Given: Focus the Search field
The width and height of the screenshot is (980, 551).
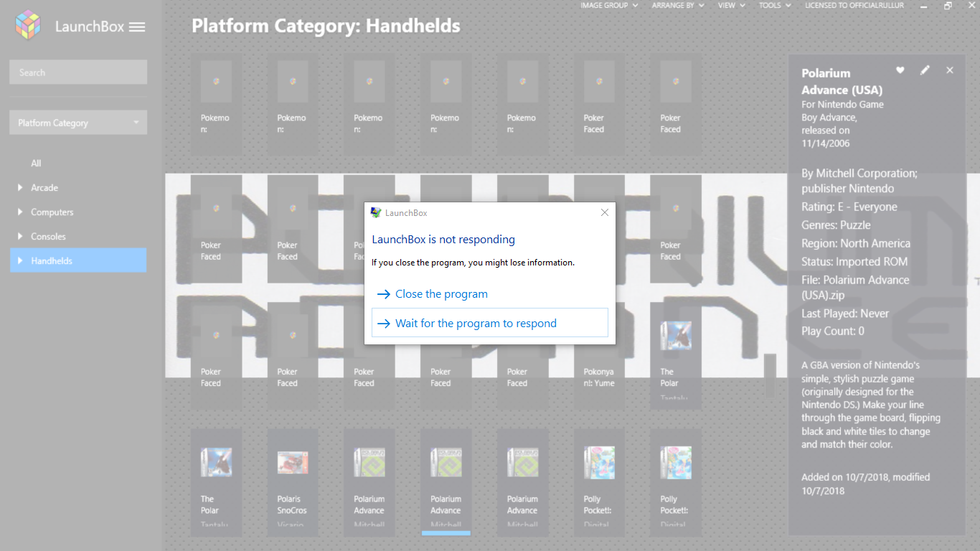Looking at the screenshot, I should coord(78,72).
